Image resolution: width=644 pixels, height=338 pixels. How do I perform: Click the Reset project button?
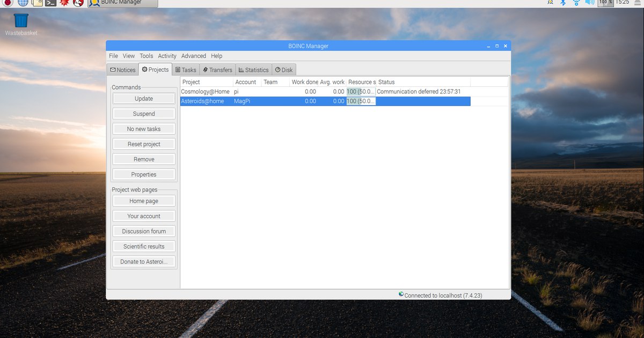tap(144, 144)
